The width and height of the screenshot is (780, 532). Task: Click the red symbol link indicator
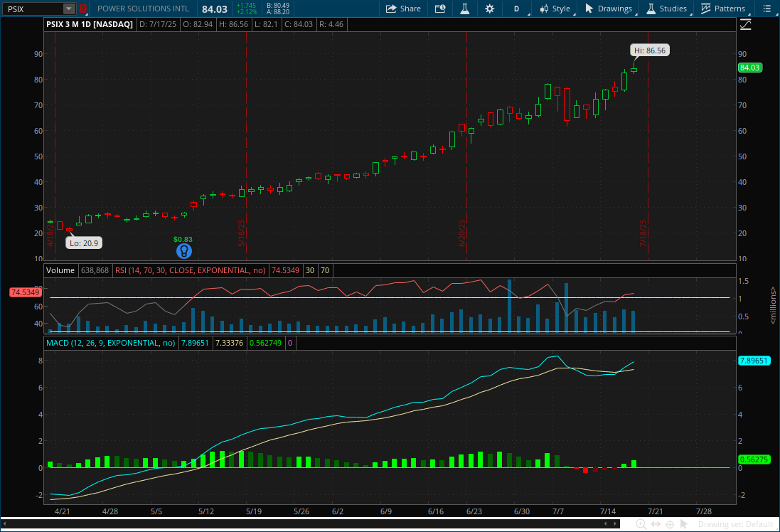click(82, 9)
